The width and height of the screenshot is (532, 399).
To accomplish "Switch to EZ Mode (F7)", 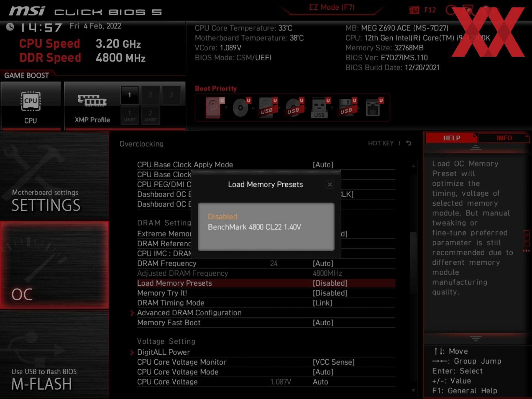I will point(332,7).
